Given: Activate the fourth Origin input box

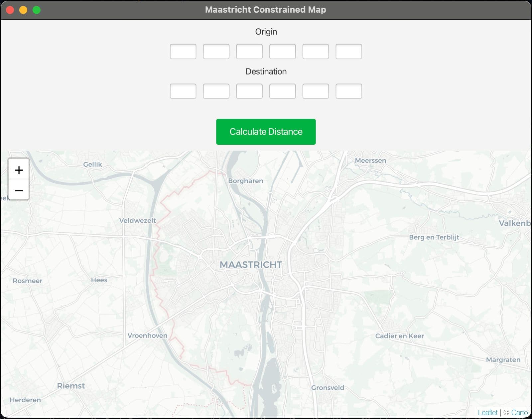Looking at the screenshot, I should pyautogui.click(x=282, y=52).
